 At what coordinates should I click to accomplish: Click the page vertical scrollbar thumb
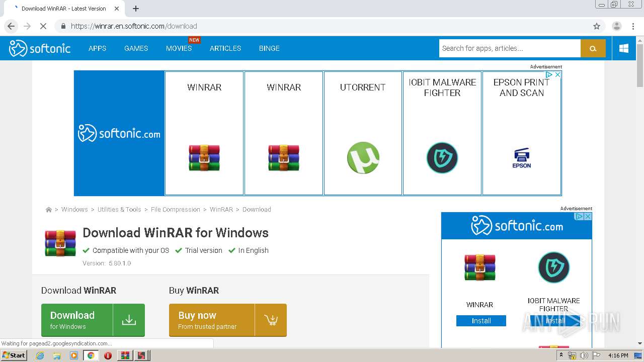click(x=640, y=65)
